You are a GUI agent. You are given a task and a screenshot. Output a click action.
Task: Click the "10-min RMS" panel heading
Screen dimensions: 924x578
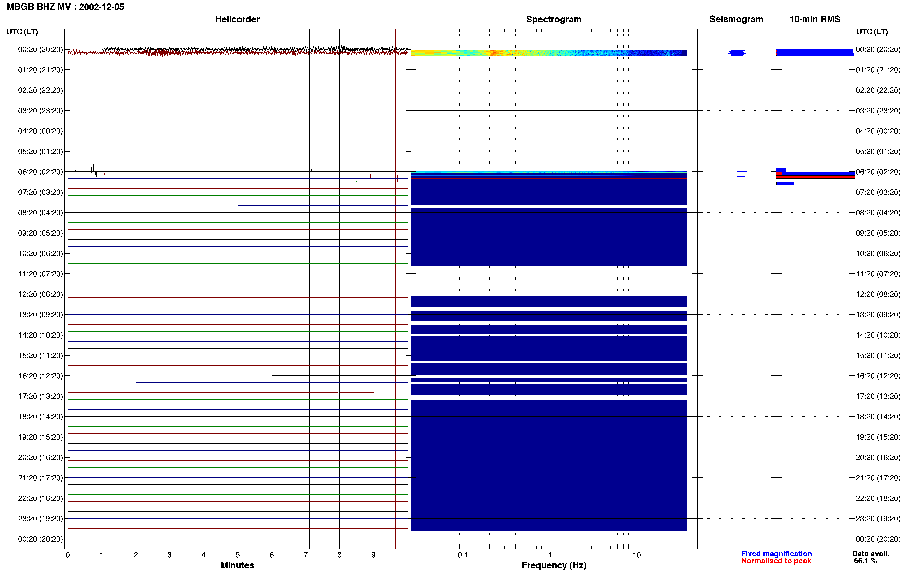tap(815, 19)
